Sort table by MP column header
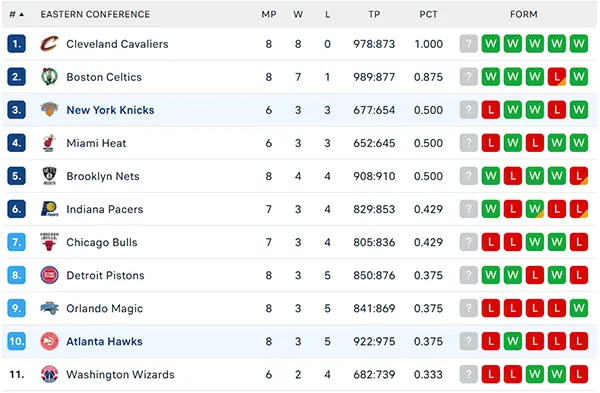The width and height of the screenshot is (600, 393). pyautogui.click(x=269, y=15)
